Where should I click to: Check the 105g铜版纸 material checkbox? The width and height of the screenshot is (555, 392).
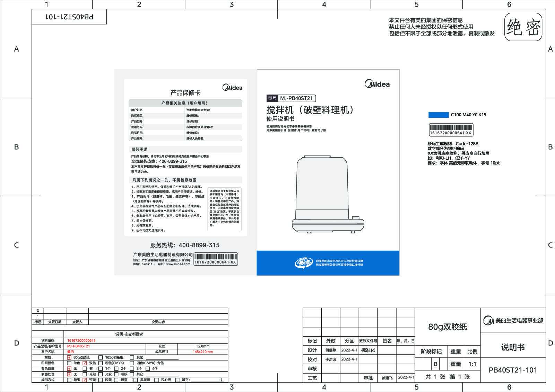[101, 357]
